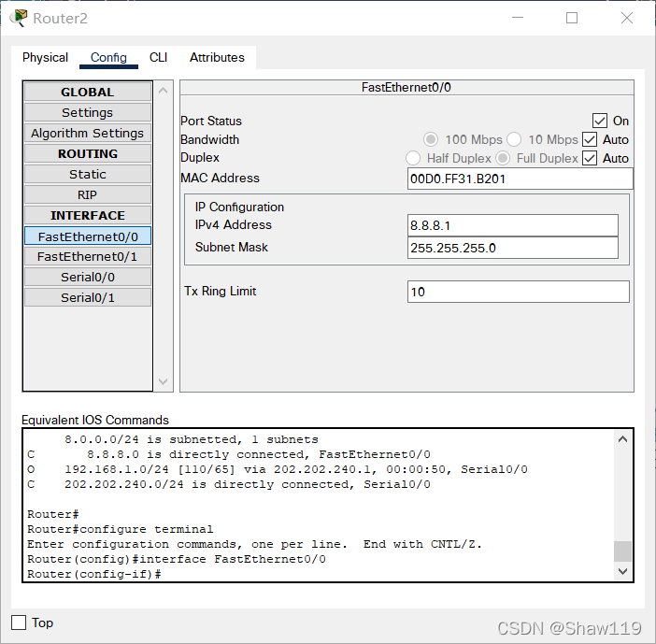The image size is (656, 644).
Task: Click the Tx Ring Limit field
Action: point(518,292)
